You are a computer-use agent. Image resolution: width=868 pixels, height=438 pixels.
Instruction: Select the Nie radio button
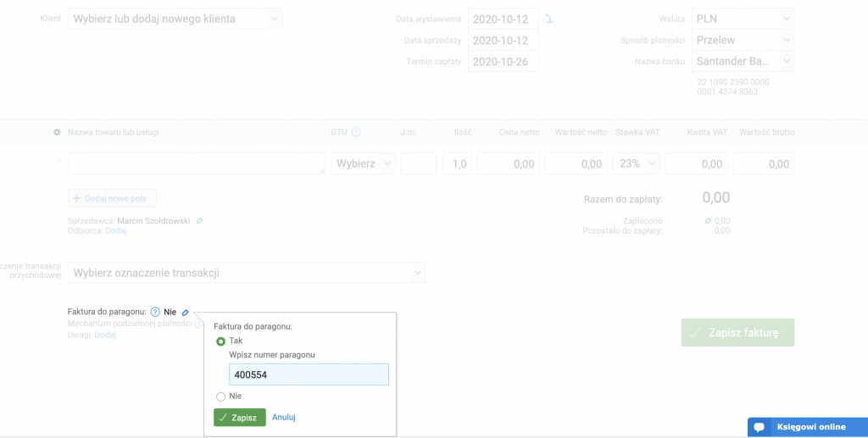(x=220, y=396)
